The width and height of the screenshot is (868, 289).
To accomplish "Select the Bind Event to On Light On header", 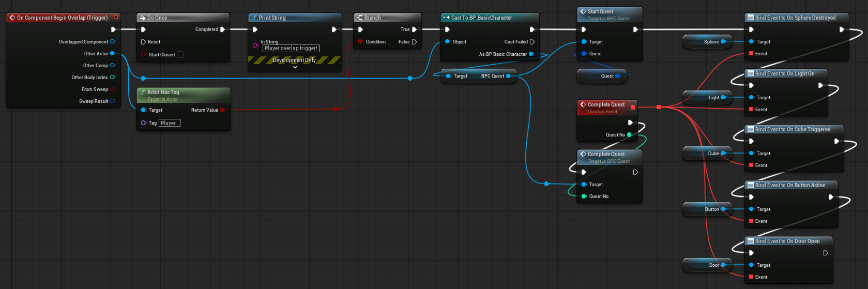I will tap(784, 74).
